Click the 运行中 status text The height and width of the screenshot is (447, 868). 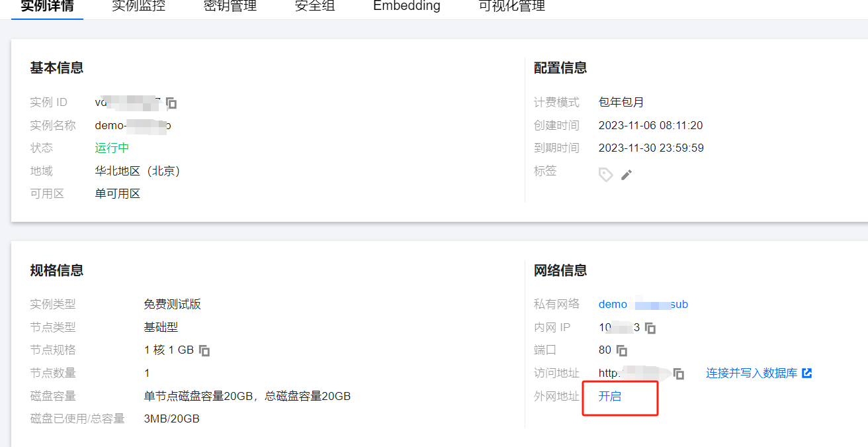pos(112,148)
